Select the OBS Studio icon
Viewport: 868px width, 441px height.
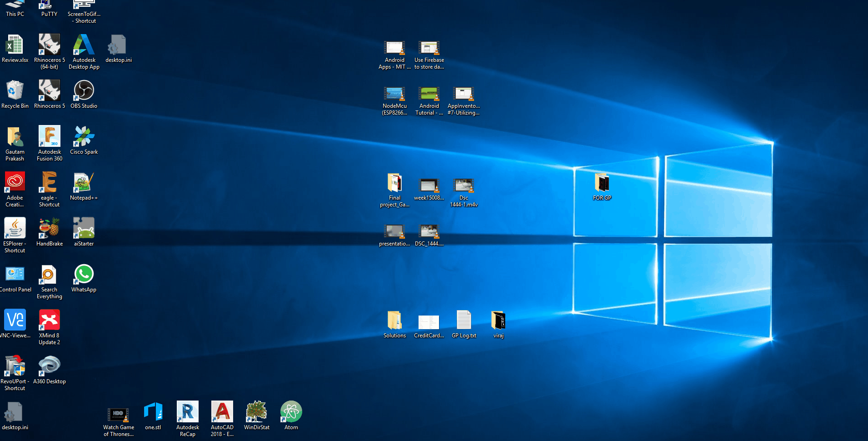point(84,95)
